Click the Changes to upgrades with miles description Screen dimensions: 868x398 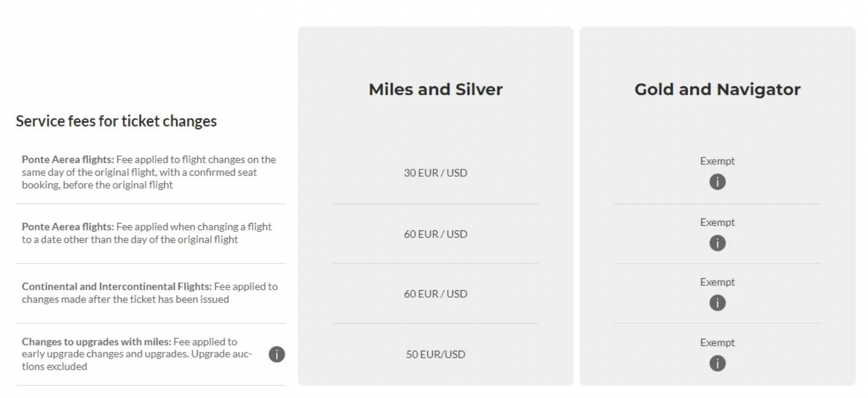[137, 354]
